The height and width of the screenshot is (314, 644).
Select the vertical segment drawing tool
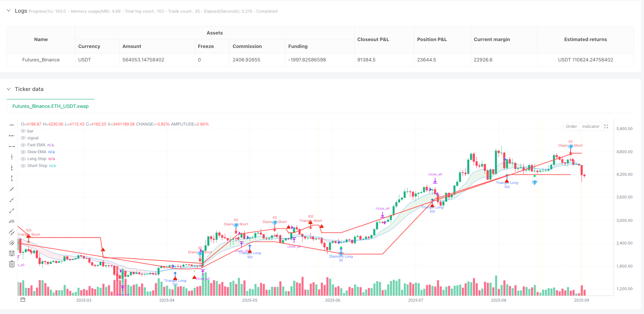(12, 178)
